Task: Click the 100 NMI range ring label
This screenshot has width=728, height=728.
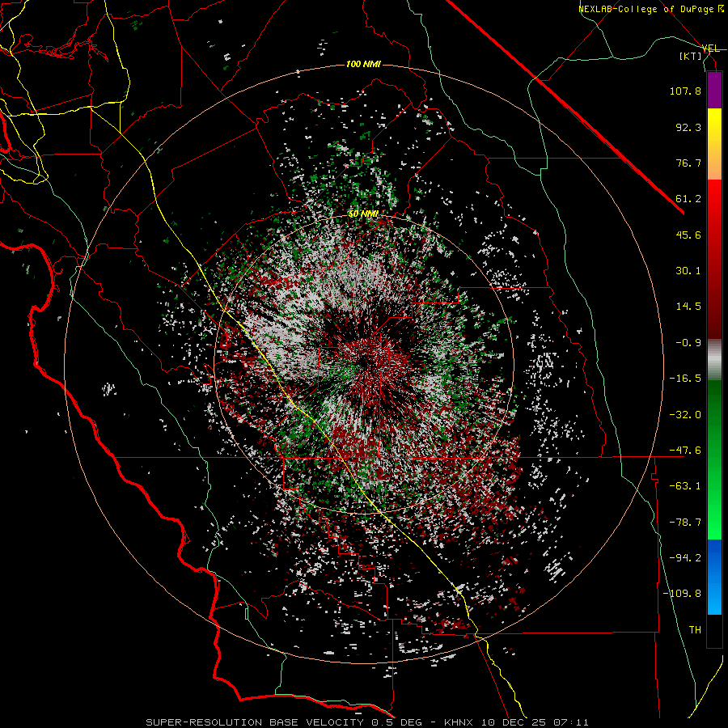Action: click(363, 64)
